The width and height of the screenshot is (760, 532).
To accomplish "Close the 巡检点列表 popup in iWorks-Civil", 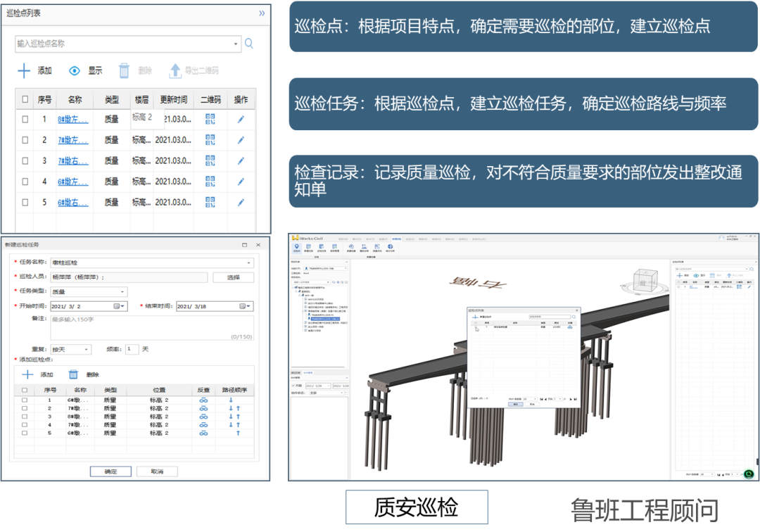I will pyautogui.click(x=577, y=310).
